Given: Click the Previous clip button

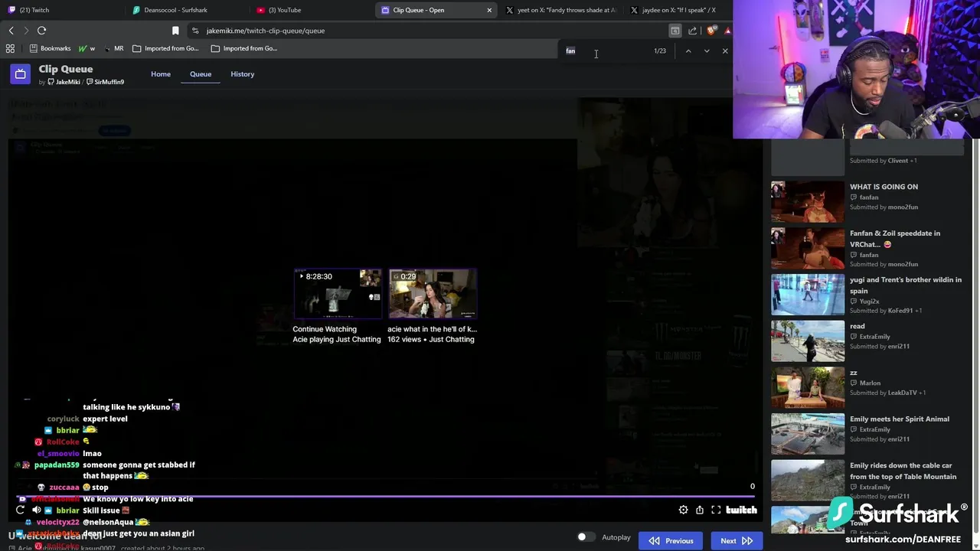Looking at the screenshot, I should (x=671, y=540).
